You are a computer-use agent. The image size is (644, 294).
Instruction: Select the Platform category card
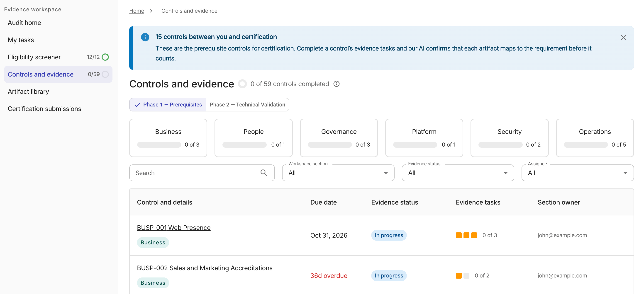(424, 138)
